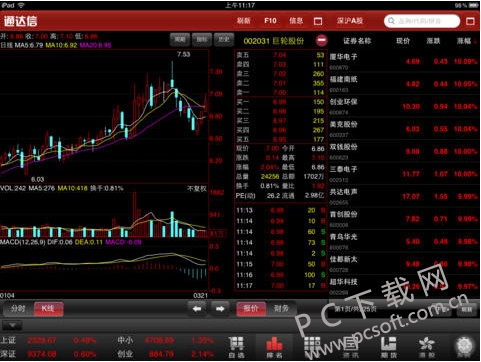
Task: Click the 11:17 trade tick row
Action: coord(281,286)
